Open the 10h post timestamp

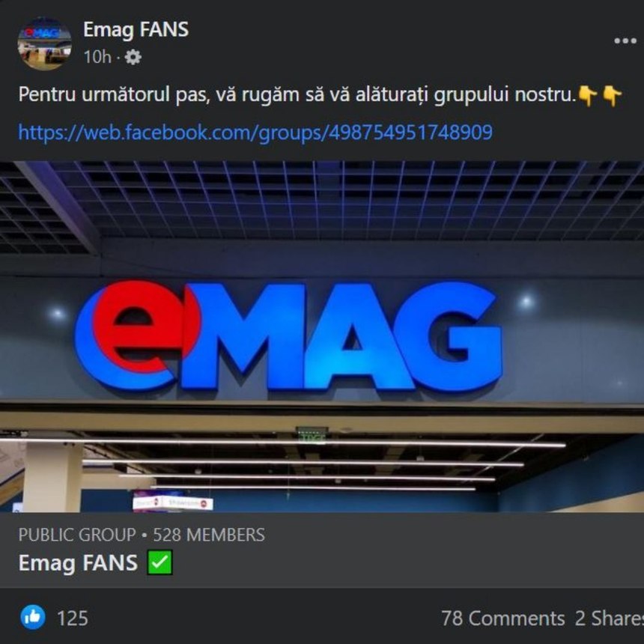click(97, 57)
